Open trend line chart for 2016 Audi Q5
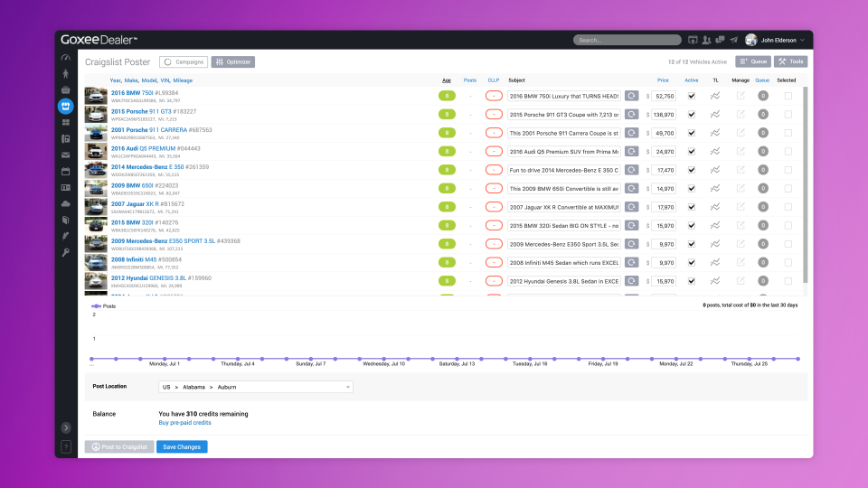 click(x=715, y=151)
